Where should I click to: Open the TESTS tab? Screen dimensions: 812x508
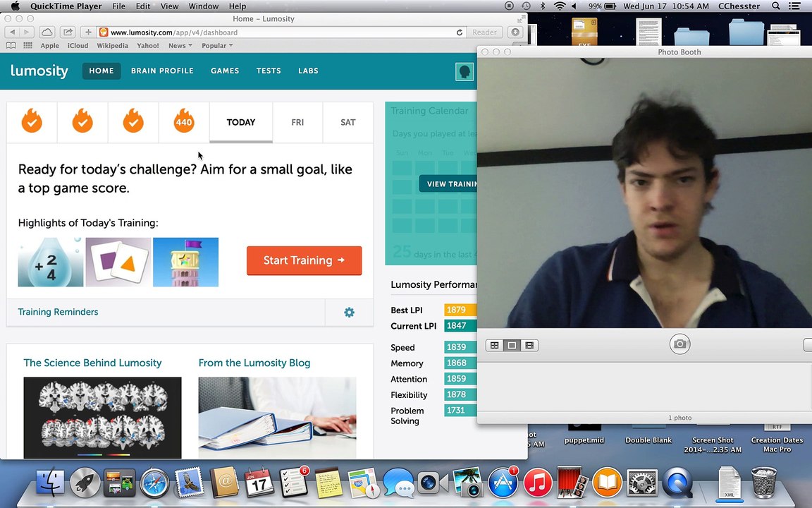pos(269,71)
